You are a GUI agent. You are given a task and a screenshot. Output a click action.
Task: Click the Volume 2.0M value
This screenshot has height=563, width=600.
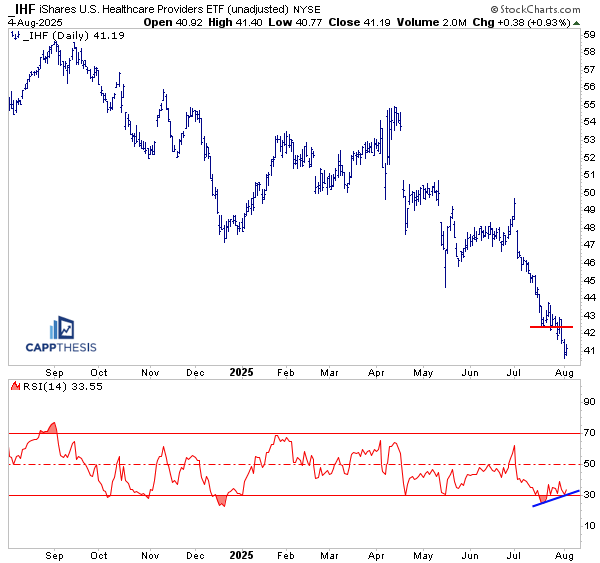431,23
